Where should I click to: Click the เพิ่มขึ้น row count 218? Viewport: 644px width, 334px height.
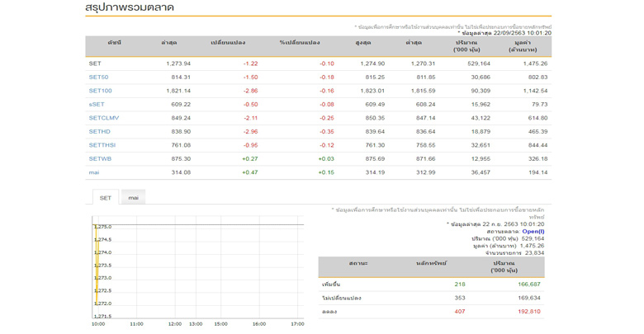[x=459, y=285]
